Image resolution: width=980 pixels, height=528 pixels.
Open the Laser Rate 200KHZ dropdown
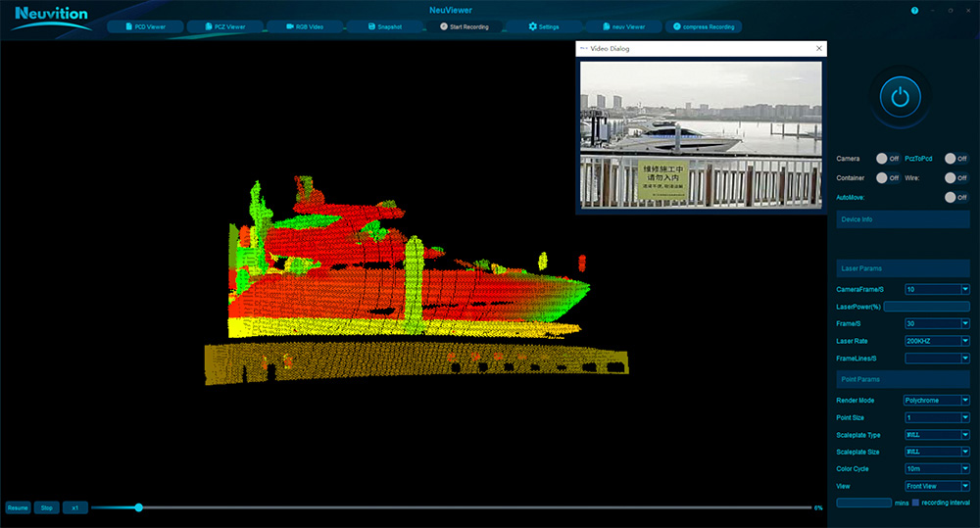click(937, 341)
